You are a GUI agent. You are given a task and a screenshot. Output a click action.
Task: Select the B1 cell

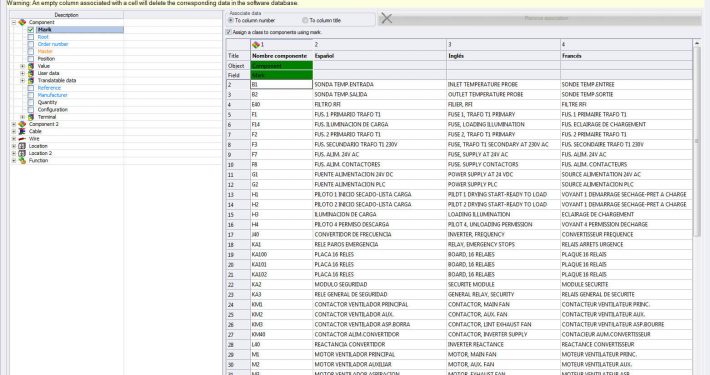point(282,84)
